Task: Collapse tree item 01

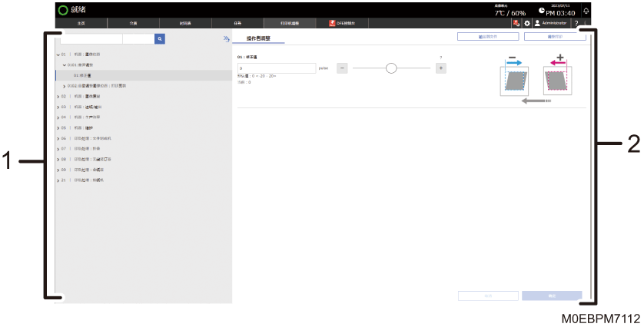Action: click(58, 54)
